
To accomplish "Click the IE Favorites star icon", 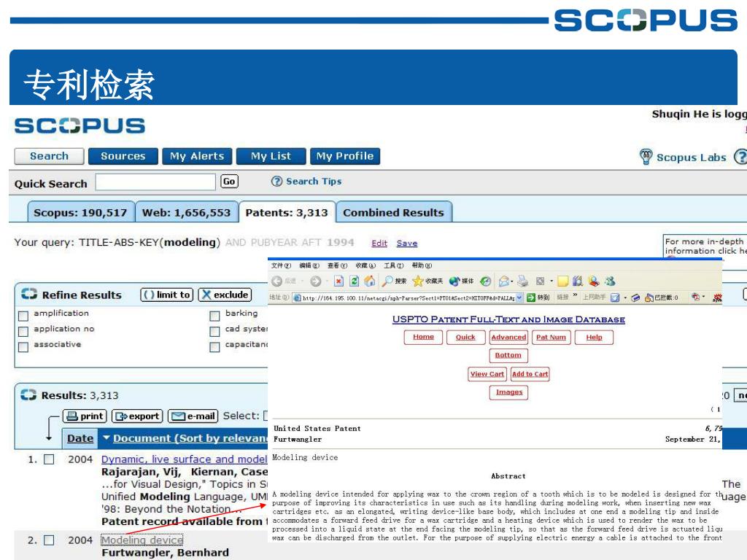I will [x=418, y=281].
